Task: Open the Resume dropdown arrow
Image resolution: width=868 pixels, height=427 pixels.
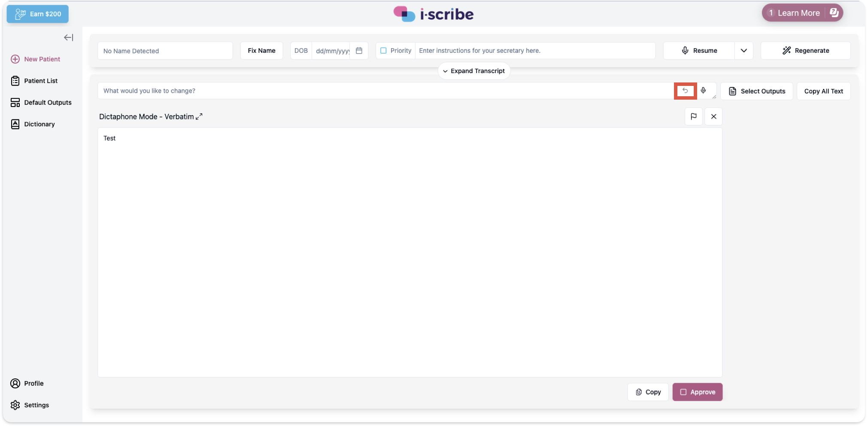Action: 744,51
